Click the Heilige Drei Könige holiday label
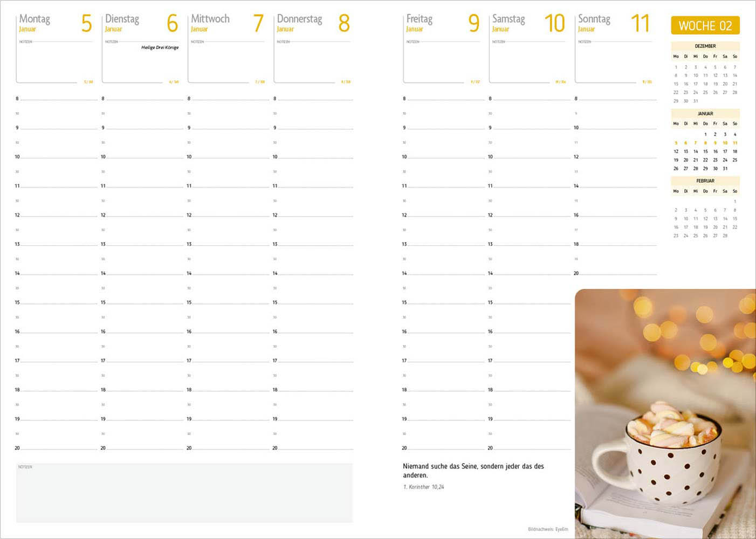Screen dimensions: 756x539 pyautogui.click(x=160, y=47)
